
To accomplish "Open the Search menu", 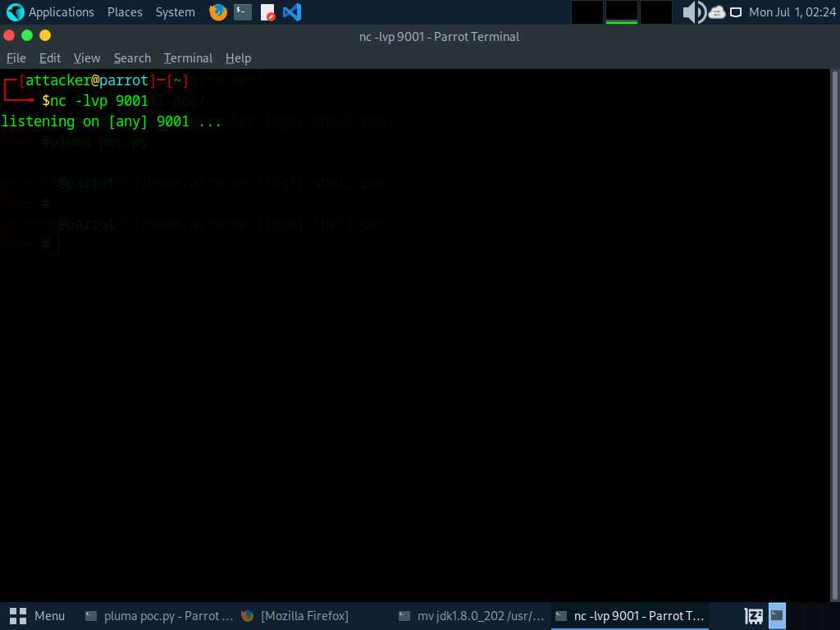I will pyautogui.click(x=132, y=58).
